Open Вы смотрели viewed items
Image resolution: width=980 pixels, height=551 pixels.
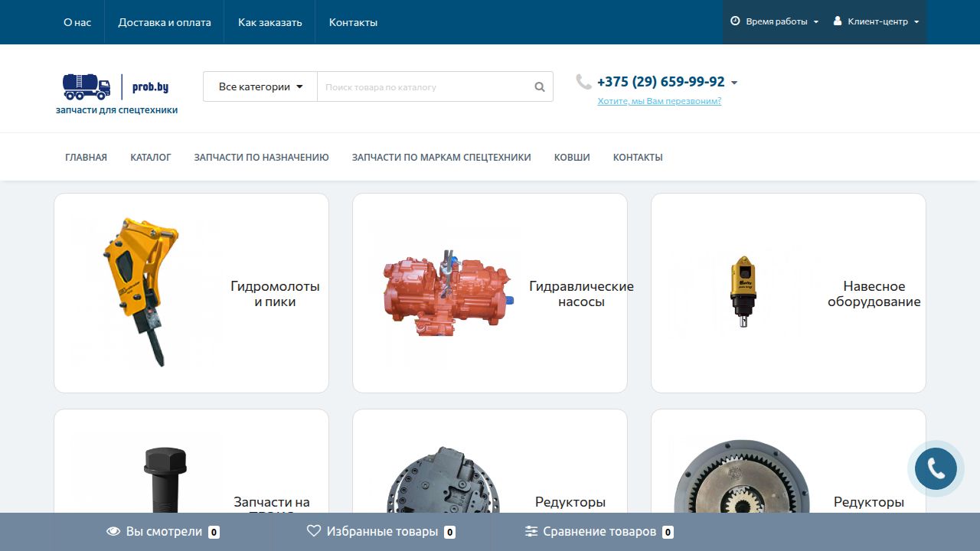click(x=163, y=531)
